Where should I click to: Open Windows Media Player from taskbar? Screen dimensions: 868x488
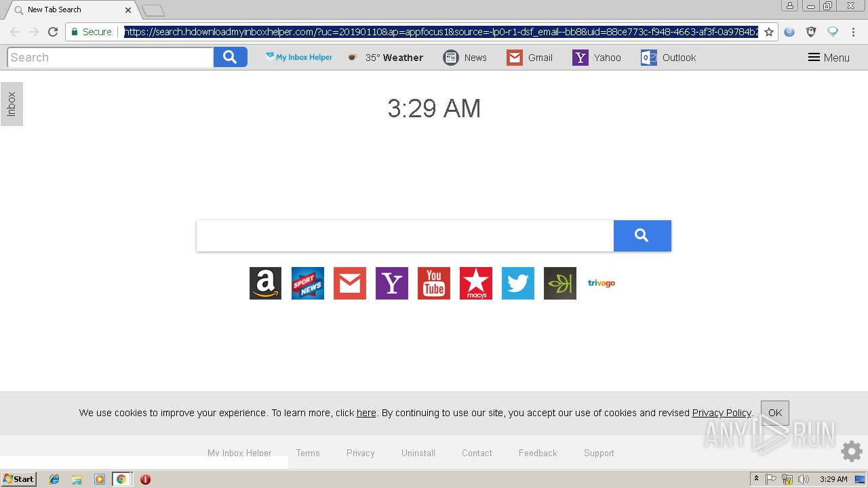pos(99,479)
